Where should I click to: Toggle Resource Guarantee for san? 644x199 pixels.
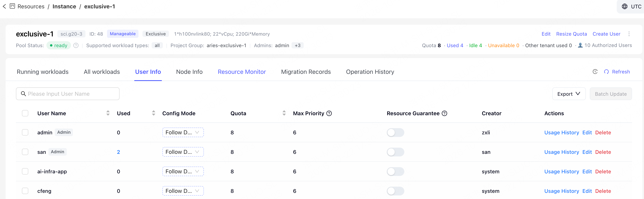click(x=395, y=152)
